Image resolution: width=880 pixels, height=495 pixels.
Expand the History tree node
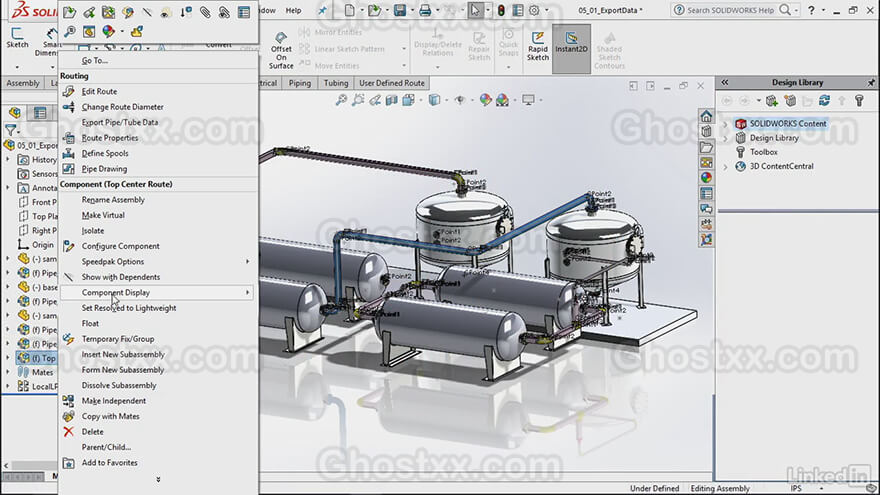8,160
